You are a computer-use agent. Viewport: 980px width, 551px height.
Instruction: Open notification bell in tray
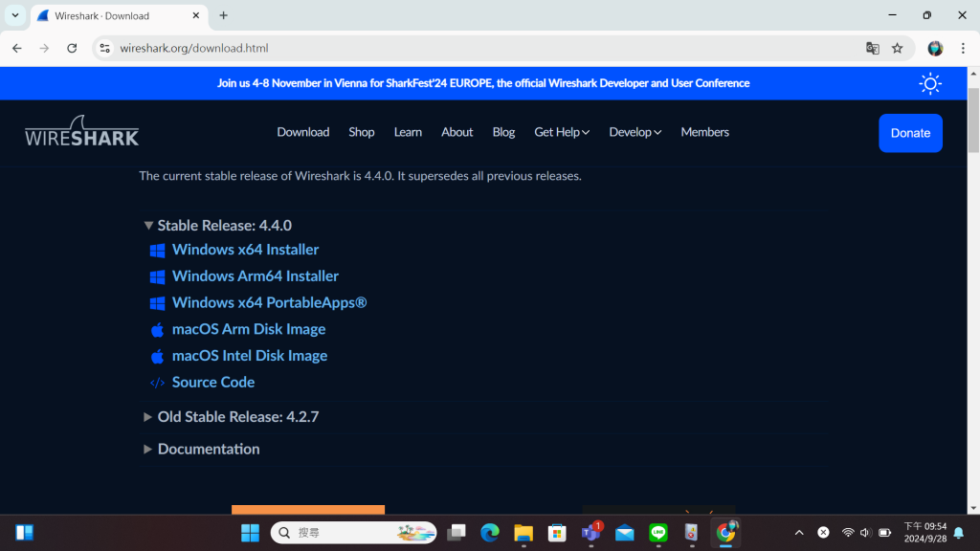[959, 533]
